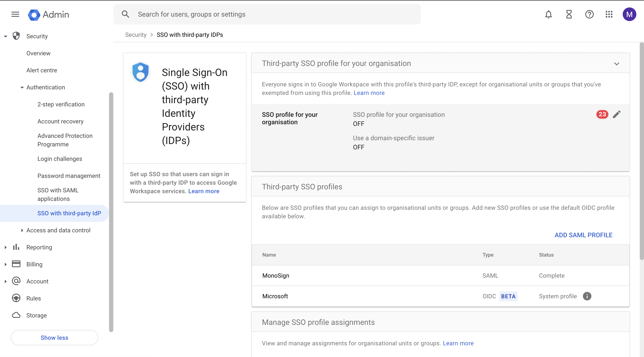Expand Access and data control
Screen dimensions: 644x357
[22, 230]
